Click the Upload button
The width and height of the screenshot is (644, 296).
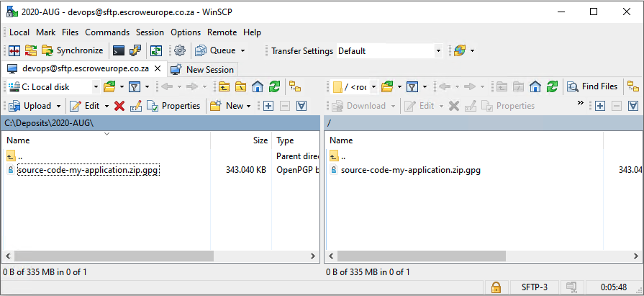[x=30, y=106]
